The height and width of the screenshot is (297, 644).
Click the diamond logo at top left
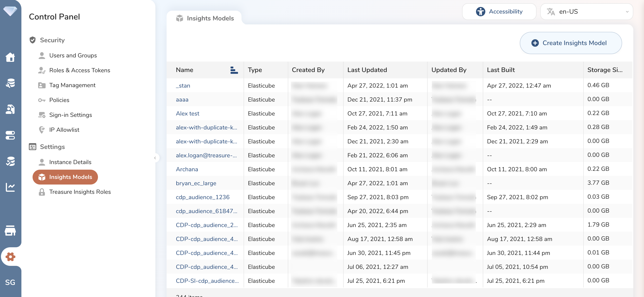tap(10, 11)
